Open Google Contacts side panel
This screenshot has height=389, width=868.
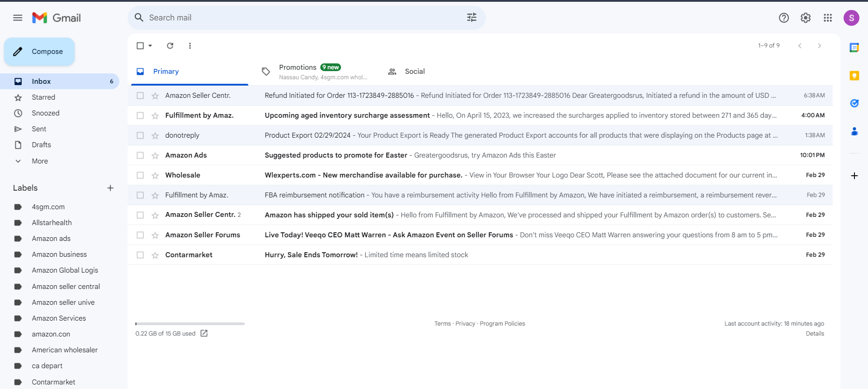pyautogui.click(x=854, y=131)
